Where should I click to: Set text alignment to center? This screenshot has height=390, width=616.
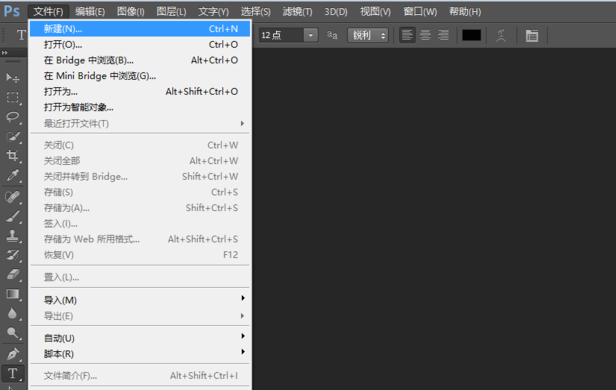coord(425,35)
